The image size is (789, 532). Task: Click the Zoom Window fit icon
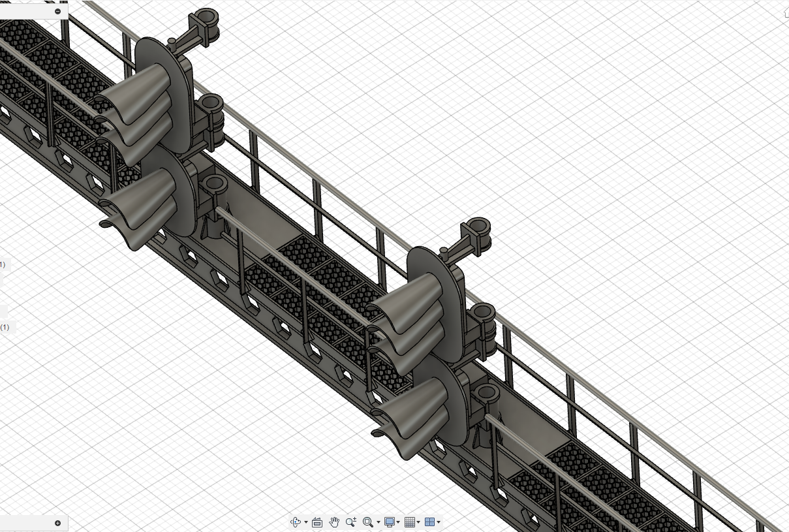pyautogui.click(x=367, y=522)
